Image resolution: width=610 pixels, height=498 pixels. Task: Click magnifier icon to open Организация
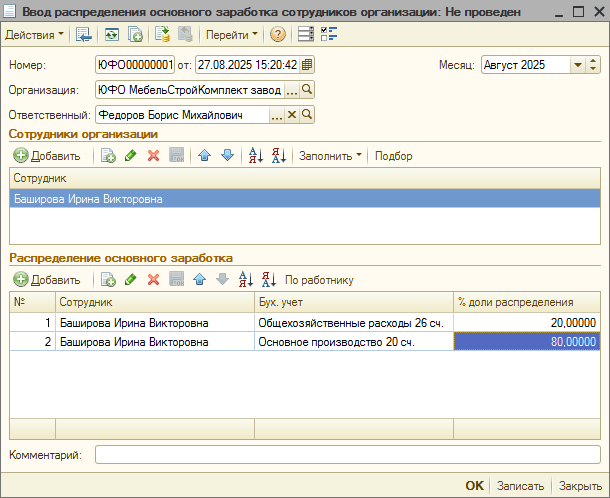pyautogui.click(x=307, y=90)
